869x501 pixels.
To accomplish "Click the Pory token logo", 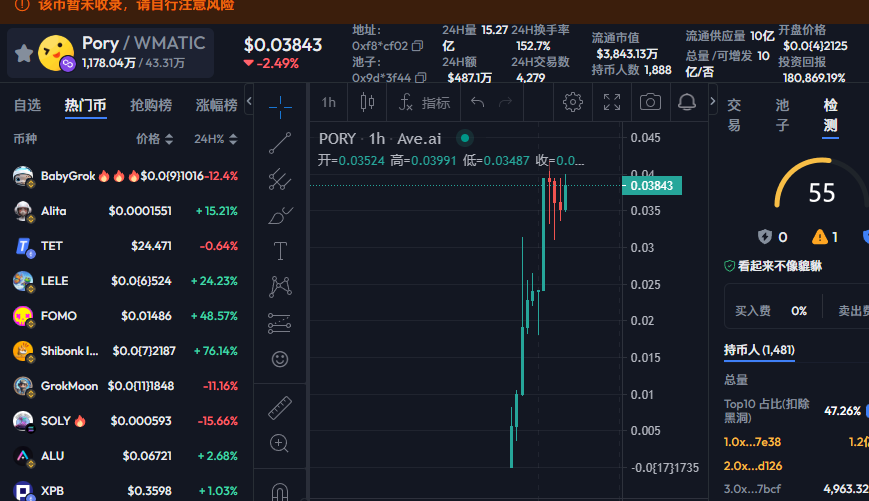I will 55,53.
